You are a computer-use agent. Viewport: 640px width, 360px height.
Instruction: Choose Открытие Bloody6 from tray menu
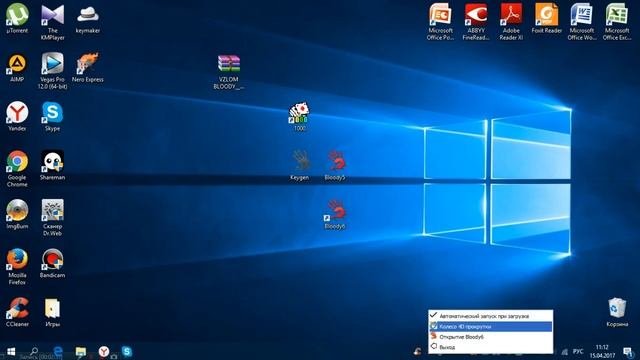tap(491, 337)
